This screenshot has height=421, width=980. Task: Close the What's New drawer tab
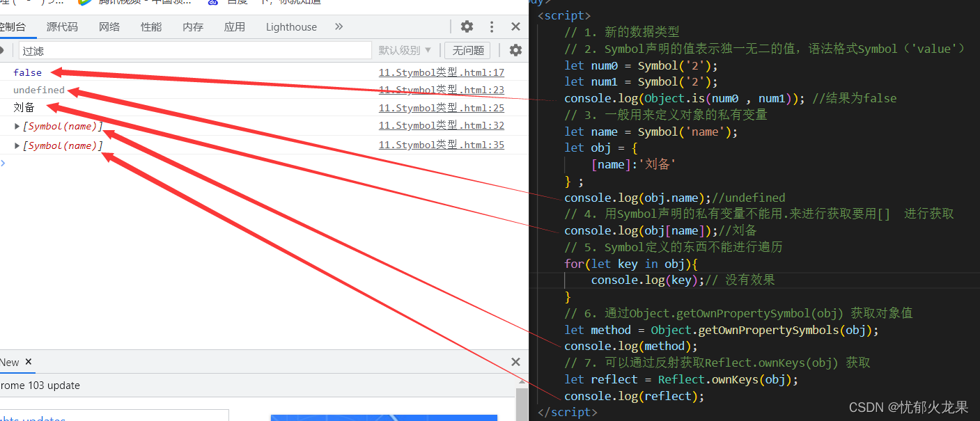pos(29,362)
